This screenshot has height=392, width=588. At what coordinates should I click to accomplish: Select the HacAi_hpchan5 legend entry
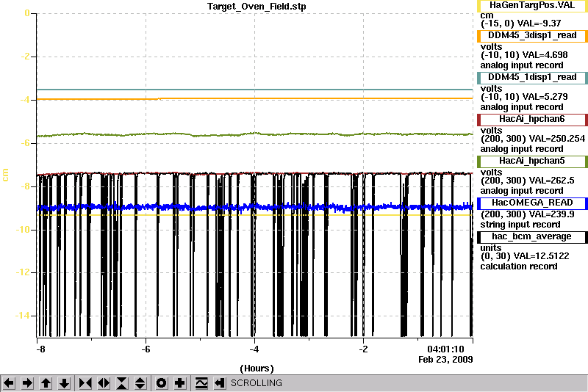coord(531,161)
